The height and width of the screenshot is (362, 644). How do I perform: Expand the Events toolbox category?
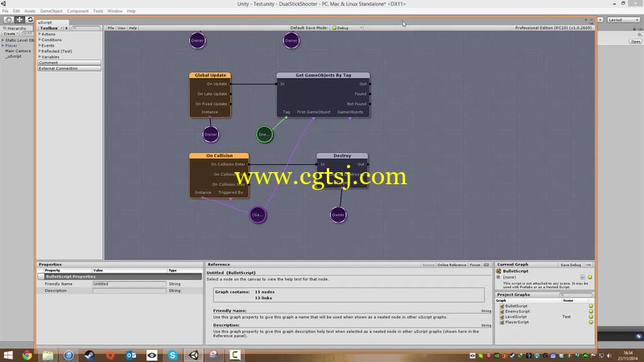39,46
